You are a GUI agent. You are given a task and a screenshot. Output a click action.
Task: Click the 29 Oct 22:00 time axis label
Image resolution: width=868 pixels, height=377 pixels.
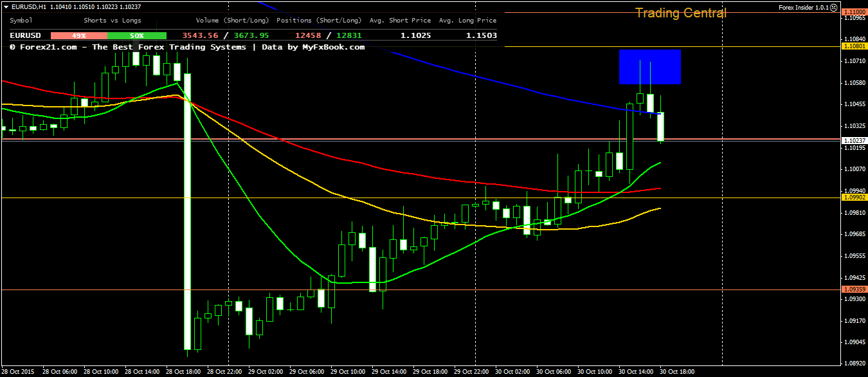click(471, 372)
